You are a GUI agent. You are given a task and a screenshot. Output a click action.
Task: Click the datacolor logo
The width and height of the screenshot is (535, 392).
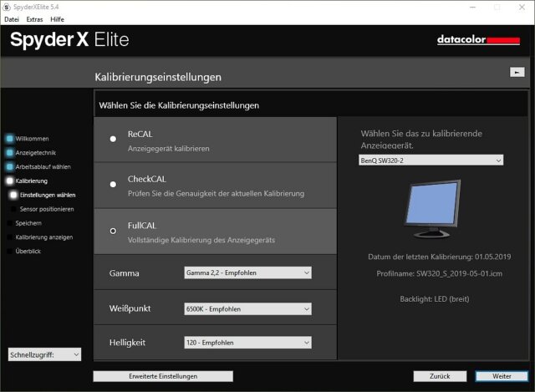pyautogui.click(x=478, y=39)
